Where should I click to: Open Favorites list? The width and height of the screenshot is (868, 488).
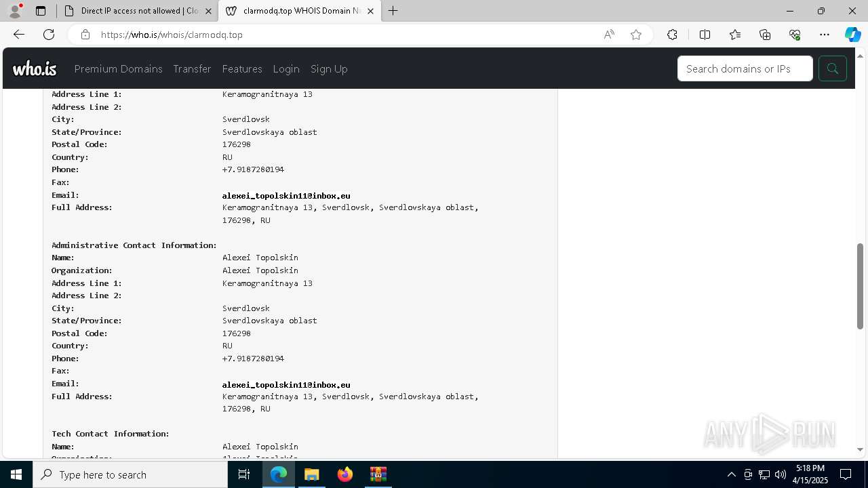735,35
